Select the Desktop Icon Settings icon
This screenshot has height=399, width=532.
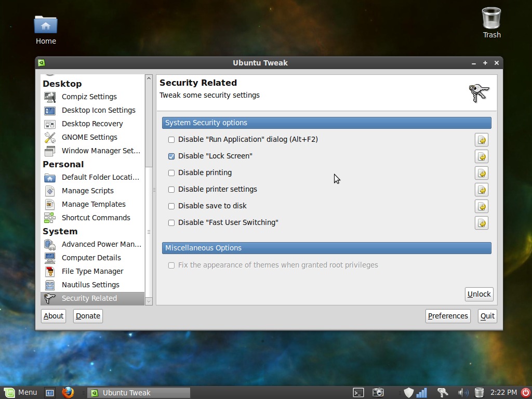pyautogui.click(x=50, y=110)
